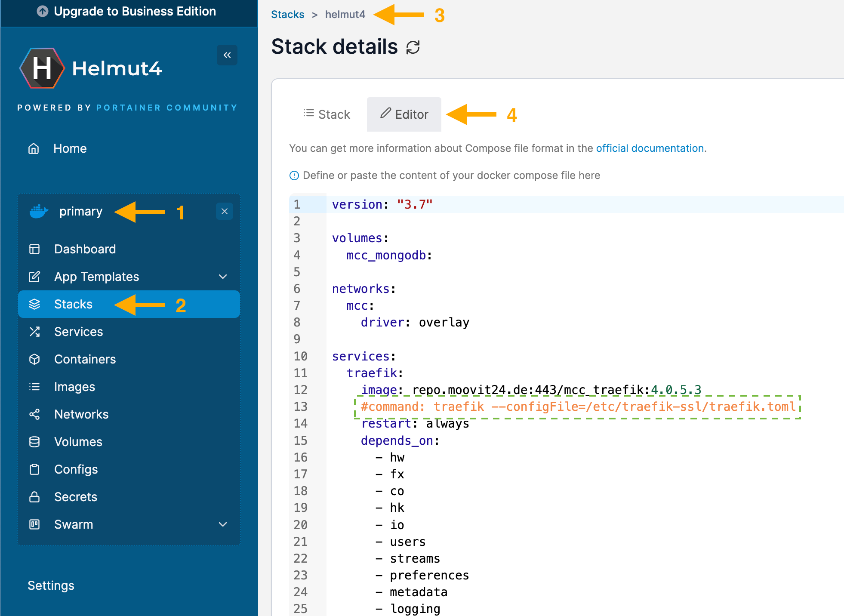Click the Services shuffle icon
The height and width of the screenshot is (616, 844).
pyautogui.click(x=34, y=332)
